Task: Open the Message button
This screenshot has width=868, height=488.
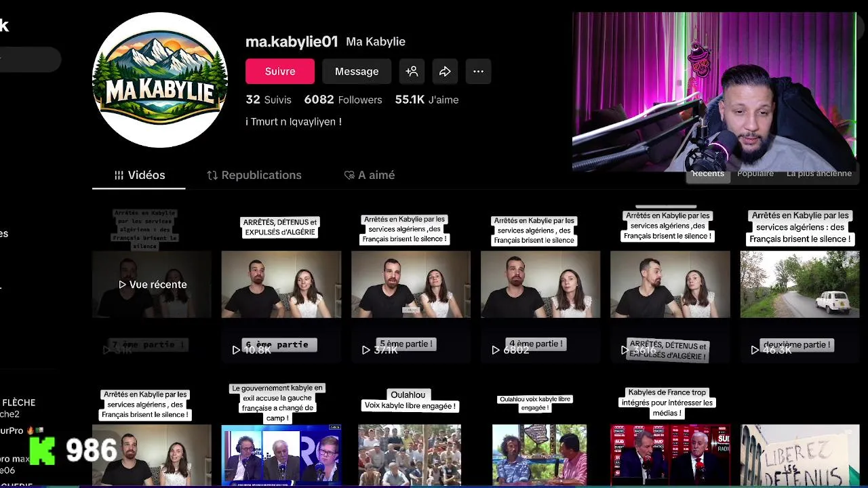Action: [x=357, y=71]
